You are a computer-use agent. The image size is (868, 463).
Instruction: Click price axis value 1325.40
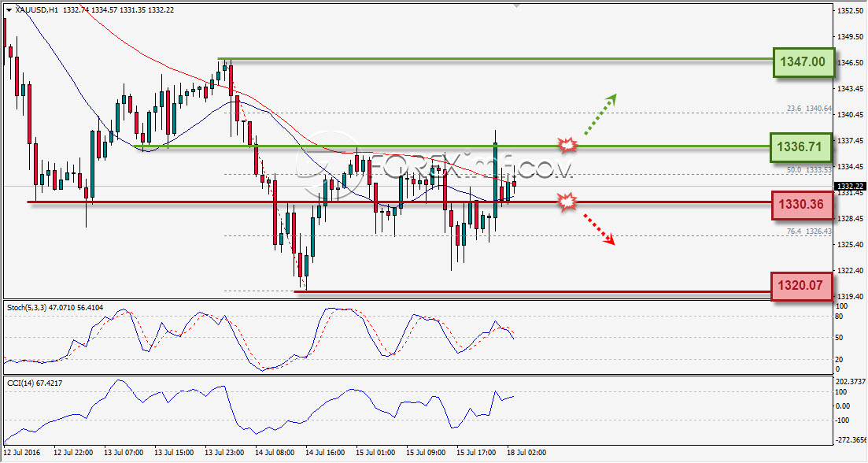tap(850, 244)
